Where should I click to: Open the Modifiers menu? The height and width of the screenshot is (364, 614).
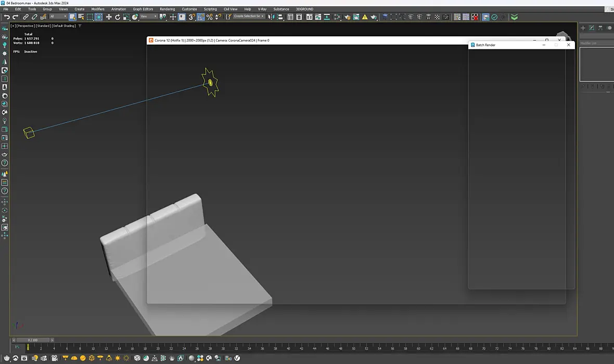click(98, 9)
